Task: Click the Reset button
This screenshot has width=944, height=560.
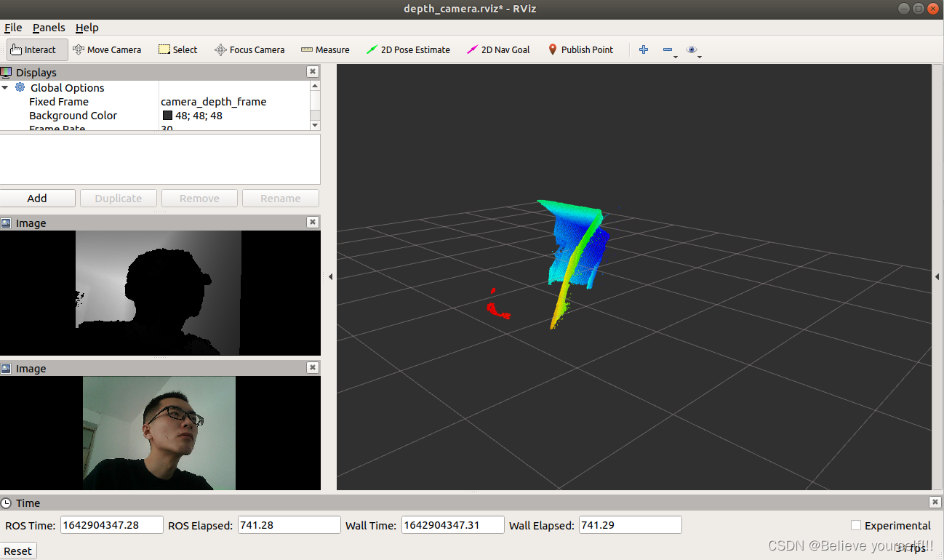Action: (x=18, y=551)
